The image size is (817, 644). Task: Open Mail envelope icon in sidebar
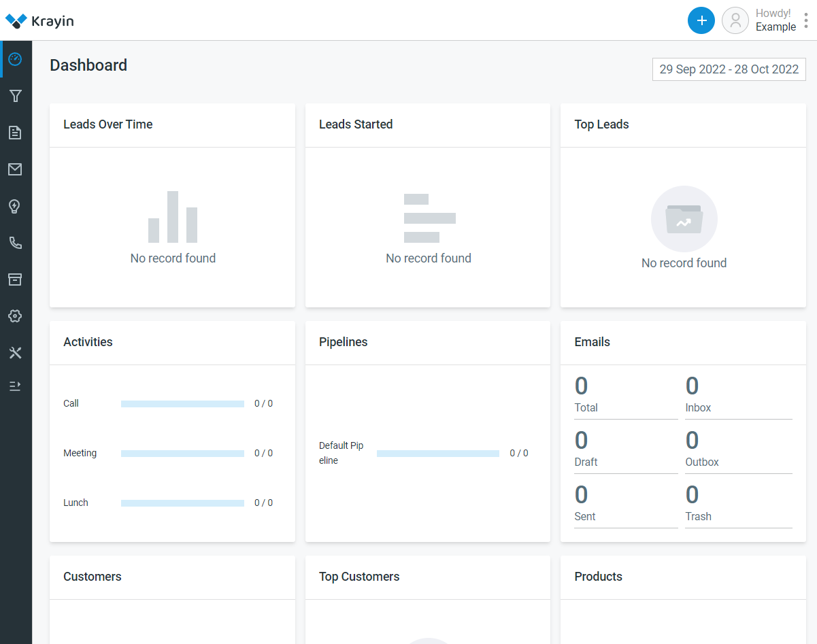pos(15,169)
